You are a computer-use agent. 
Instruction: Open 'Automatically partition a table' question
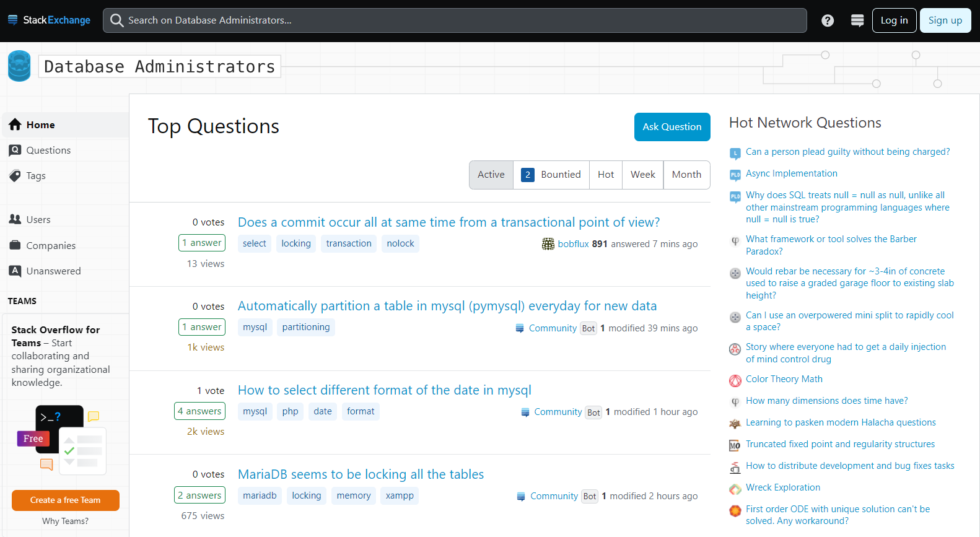(x=447, y=306)
